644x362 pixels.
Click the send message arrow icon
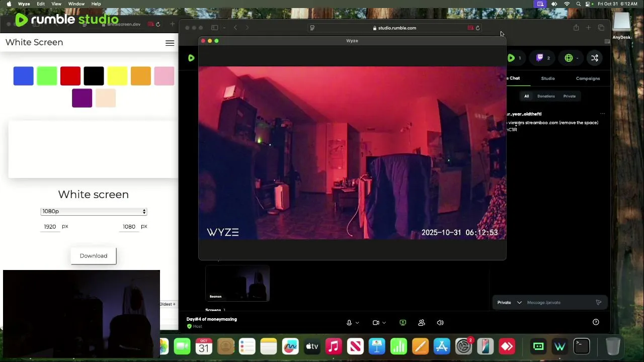pos(599,303)
